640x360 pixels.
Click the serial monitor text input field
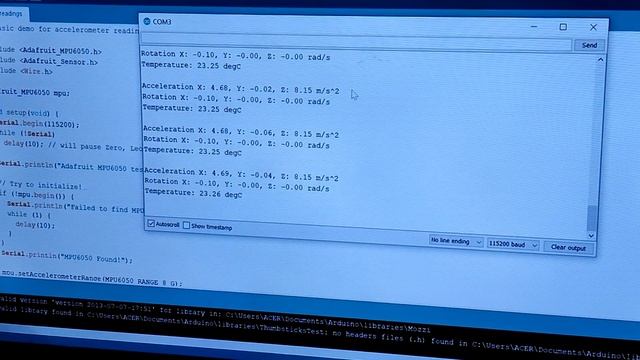pos(356,41)
